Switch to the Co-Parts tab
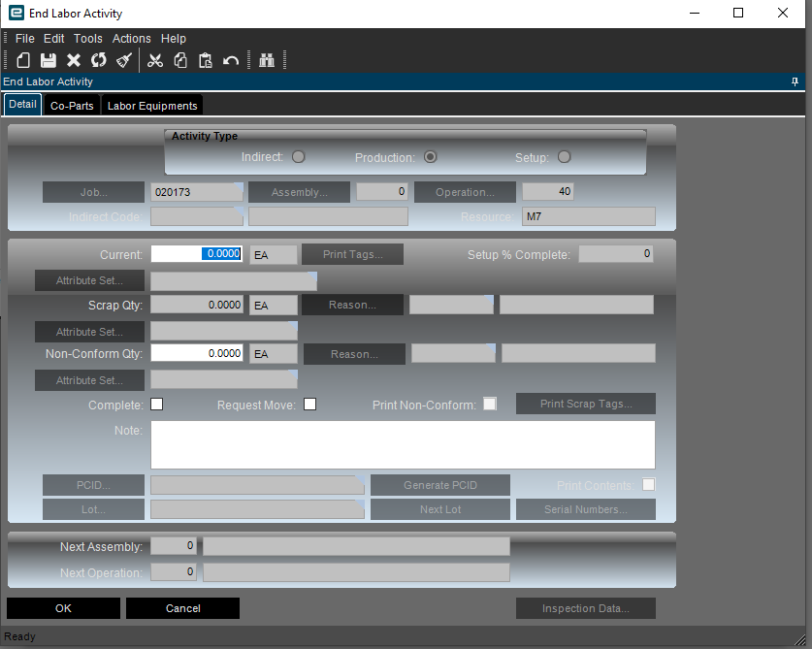Screen dimensions: 812x649 tap(72, 105)
